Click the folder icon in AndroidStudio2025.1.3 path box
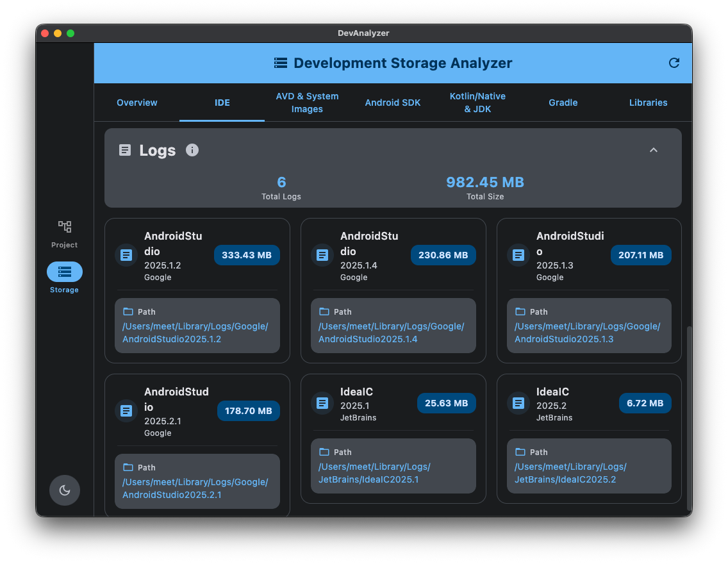 pos(520,311)
